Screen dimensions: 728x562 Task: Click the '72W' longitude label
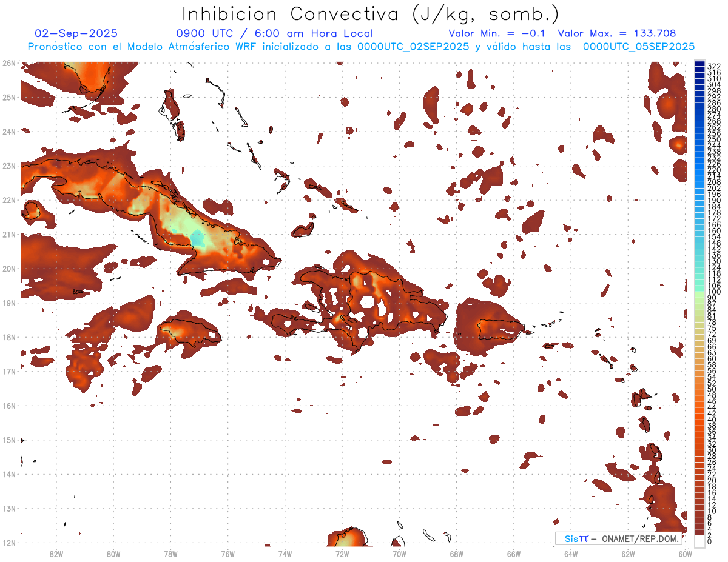[342, 554]
